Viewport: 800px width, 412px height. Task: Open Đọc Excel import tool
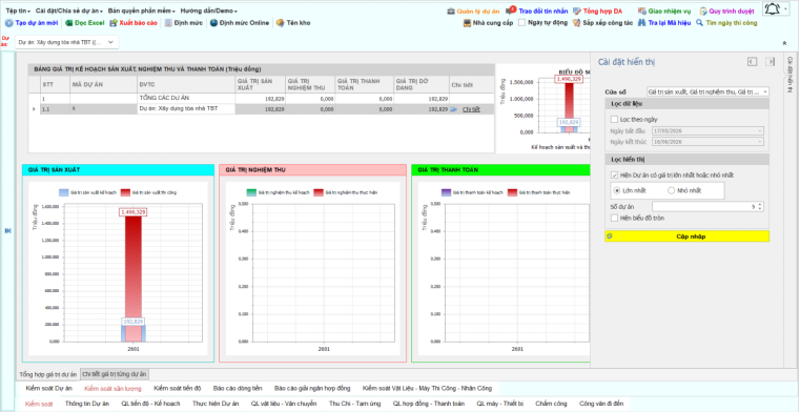69,23
